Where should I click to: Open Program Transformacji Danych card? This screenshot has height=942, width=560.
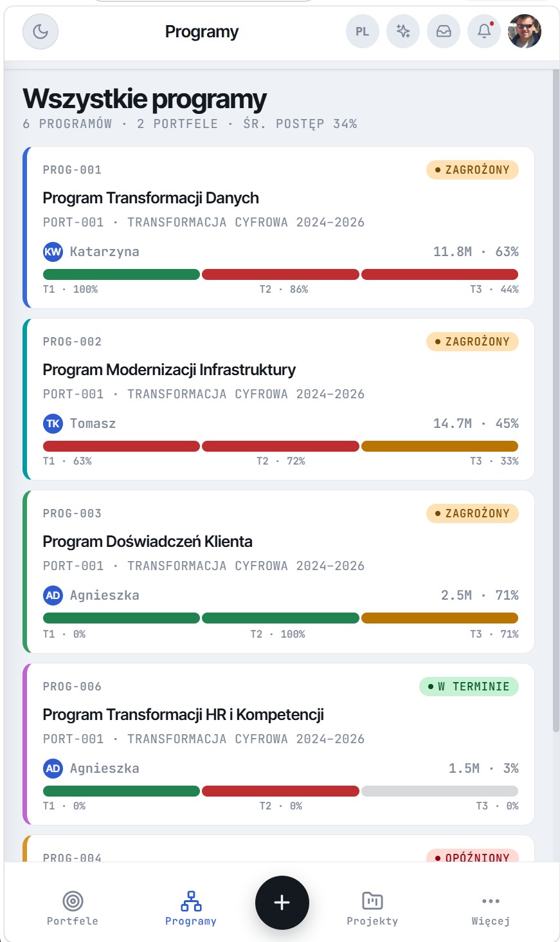278,228
